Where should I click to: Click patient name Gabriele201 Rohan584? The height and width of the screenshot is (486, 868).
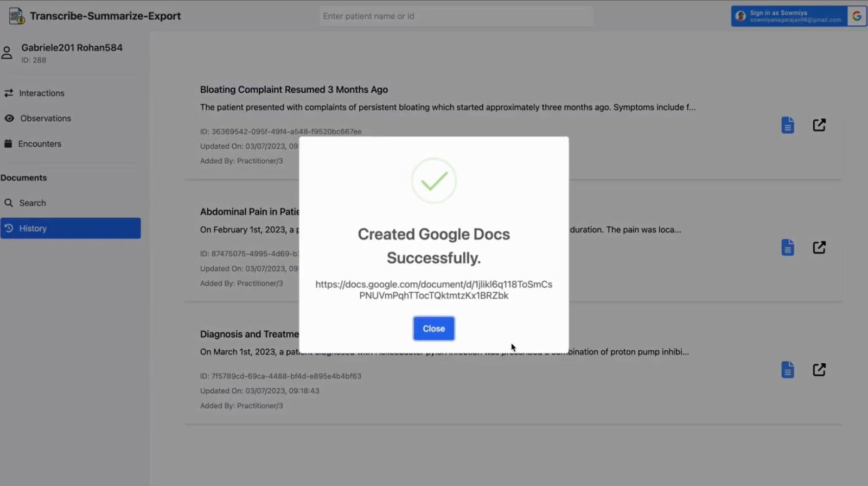pos(72,48)
